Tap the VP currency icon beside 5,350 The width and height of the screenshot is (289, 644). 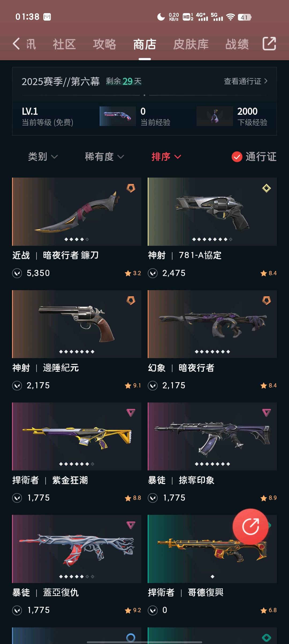pos(17,273)
